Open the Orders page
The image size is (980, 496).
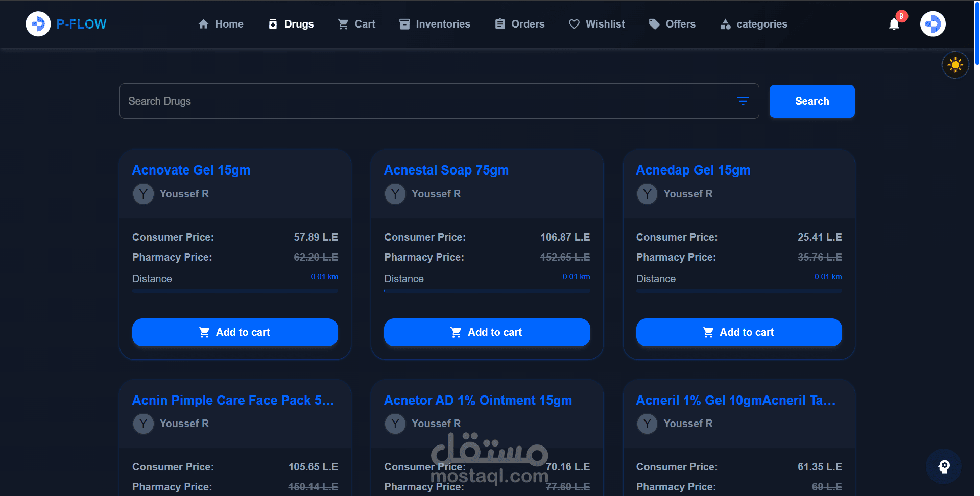click(x=520, y=24)
